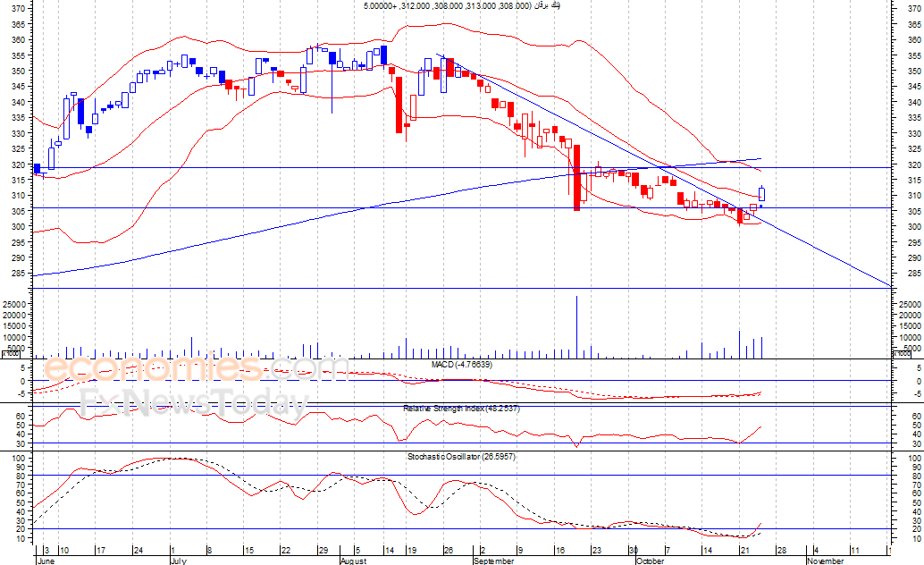Select the 320 price label on left axis
Image resolution: width=924 pixels, height=565 pixels.
(x=18, y=164)
